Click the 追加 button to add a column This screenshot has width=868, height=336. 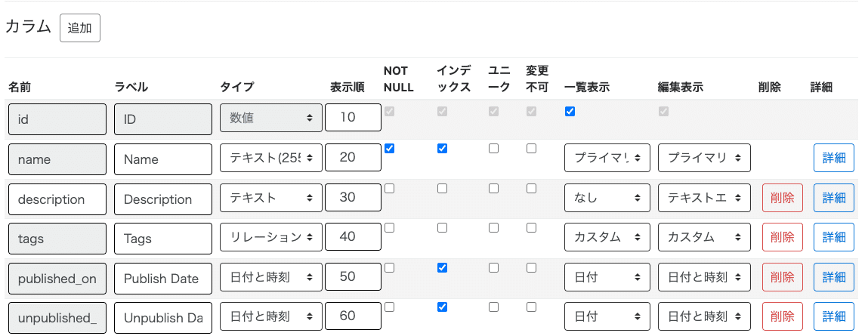(79, 29)
